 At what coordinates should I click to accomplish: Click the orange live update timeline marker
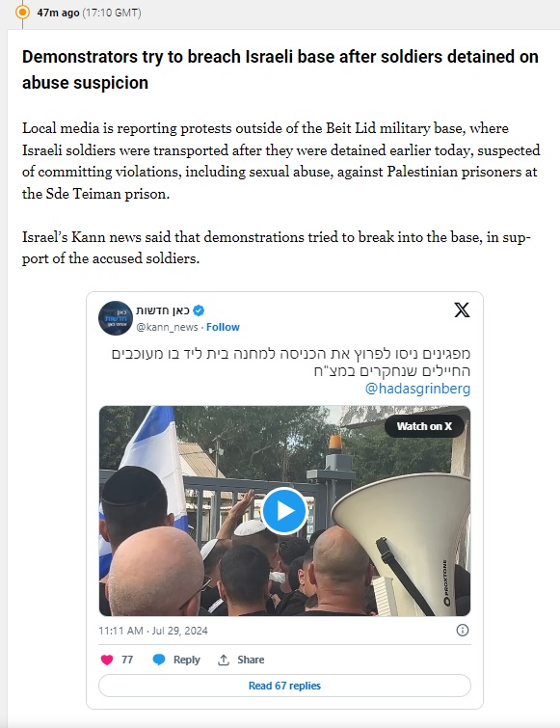[22, 13]
